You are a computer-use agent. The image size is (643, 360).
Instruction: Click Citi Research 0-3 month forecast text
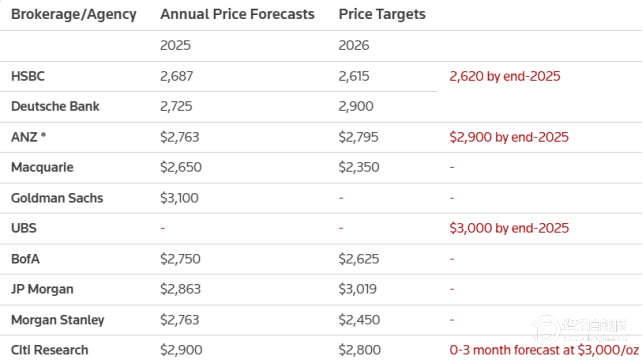pyautogui.click(x=544, y=350)
